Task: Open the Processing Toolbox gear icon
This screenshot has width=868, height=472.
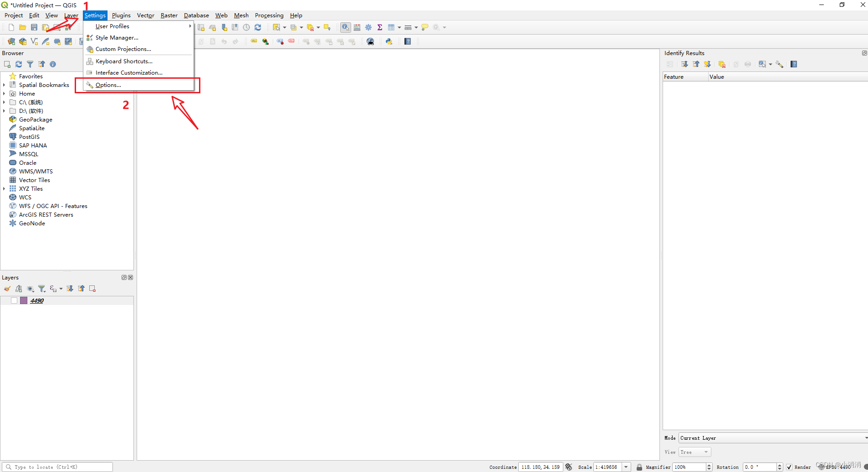Action: pos(368,27)
